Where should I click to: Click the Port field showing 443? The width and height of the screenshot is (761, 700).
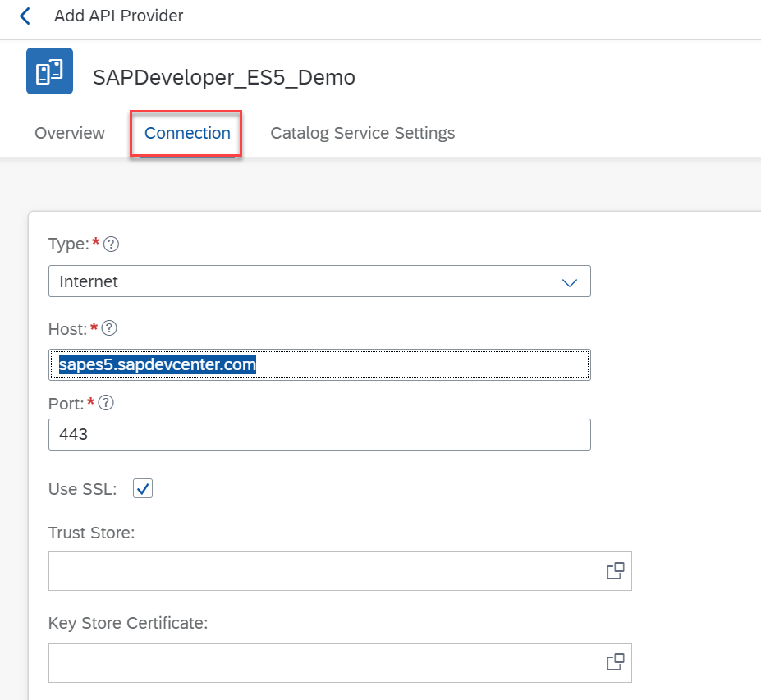[319, 435]
